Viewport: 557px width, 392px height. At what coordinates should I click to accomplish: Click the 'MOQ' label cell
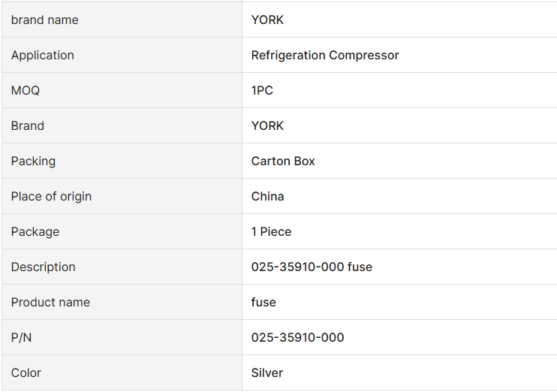click(26, 91)
